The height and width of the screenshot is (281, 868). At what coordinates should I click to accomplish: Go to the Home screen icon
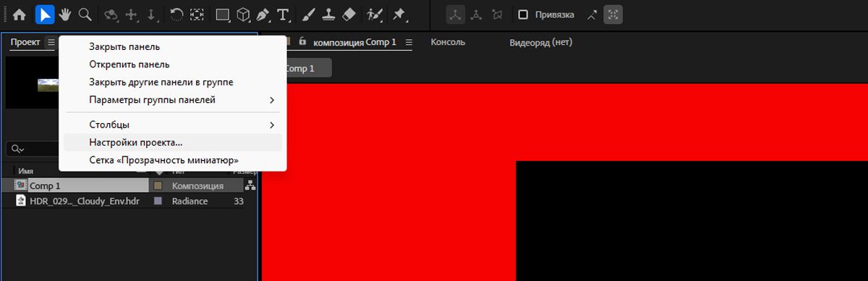click(20, 14)
